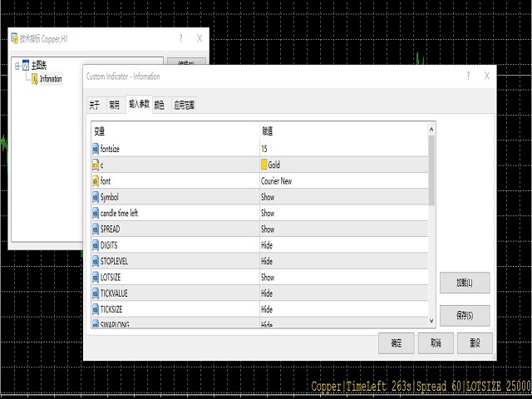Click the fontsize variable name

click(x=110, y=149)
